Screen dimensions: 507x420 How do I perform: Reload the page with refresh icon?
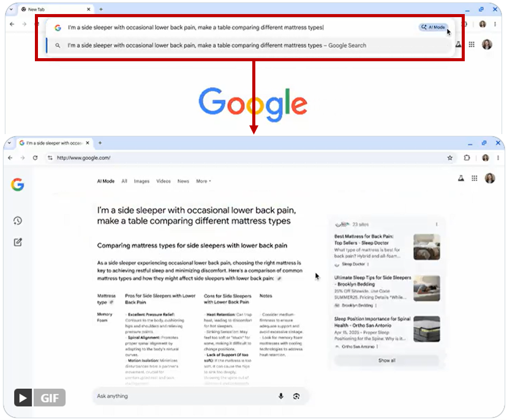coord(35,157)
